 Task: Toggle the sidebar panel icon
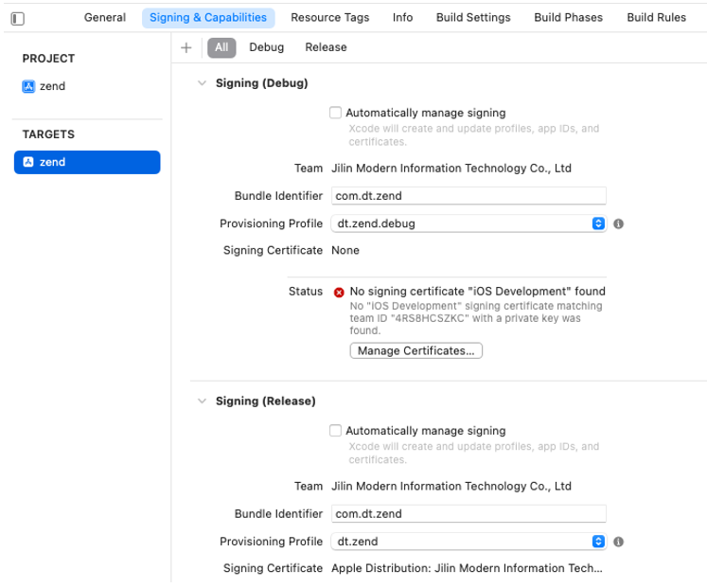17,18
